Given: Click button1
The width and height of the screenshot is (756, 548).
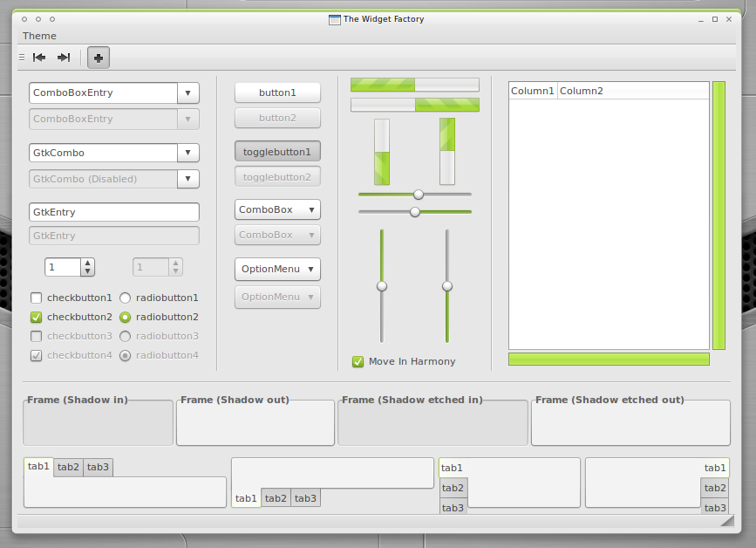Looking at the screenshot, I should click(277, 92).
